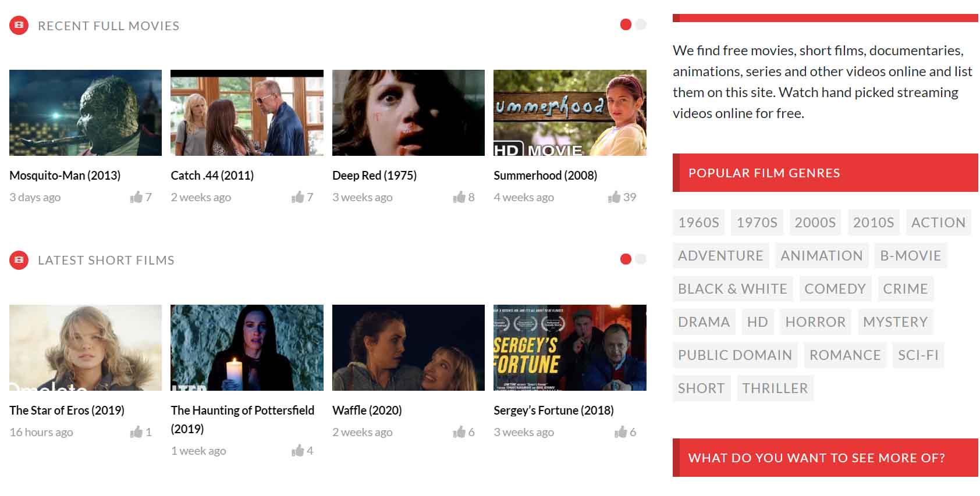Like The Star of Eros (2019)
The height and width of the screenshot is (496, 980).
[136, 432]
